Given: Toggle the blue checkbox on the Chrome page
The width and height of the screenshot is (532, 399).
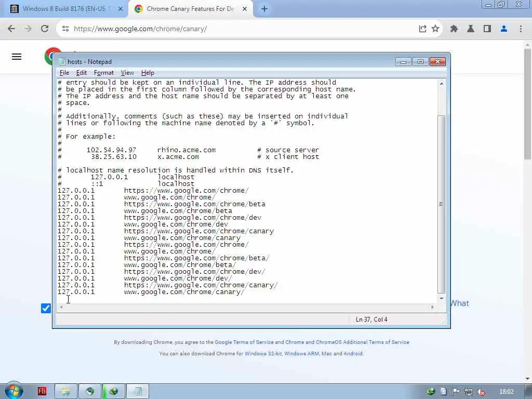Looking at the screenshot, I should pyautogui.click(x=46, y=308).
